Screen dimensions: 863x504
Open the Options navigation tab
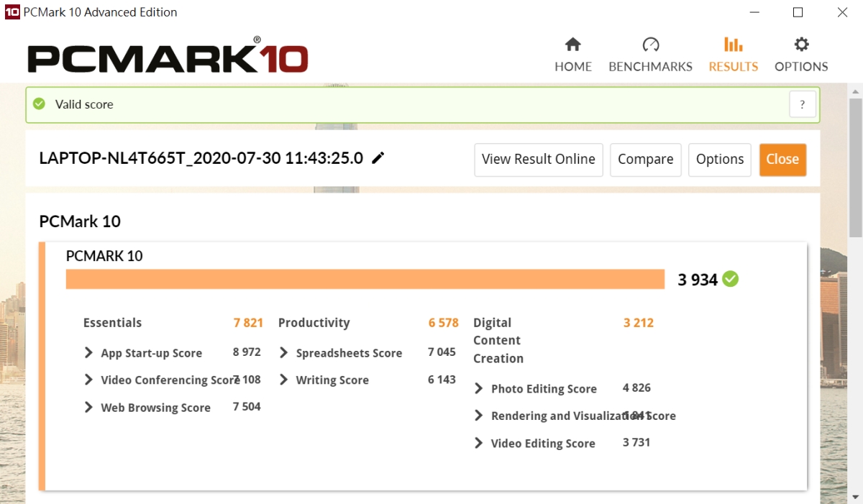coord(801,55)
